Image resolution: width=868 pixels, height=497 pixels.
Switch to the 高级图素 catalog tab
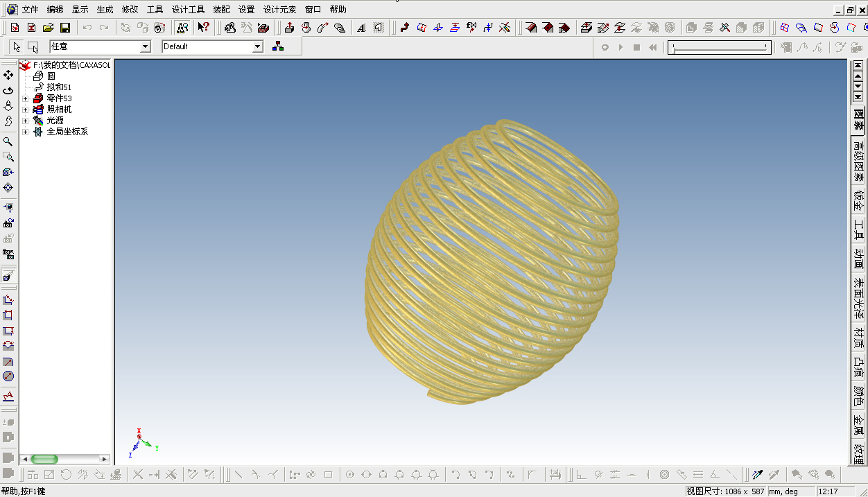(859, 162)
